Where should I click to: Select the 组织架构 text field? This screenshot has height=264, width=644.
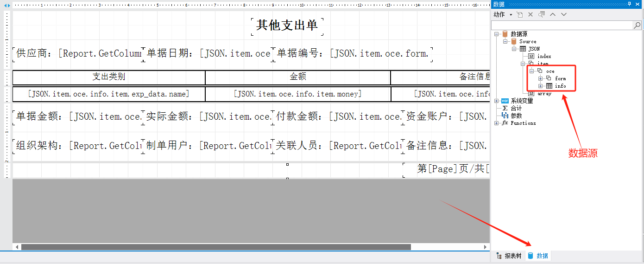pos(77,146)
